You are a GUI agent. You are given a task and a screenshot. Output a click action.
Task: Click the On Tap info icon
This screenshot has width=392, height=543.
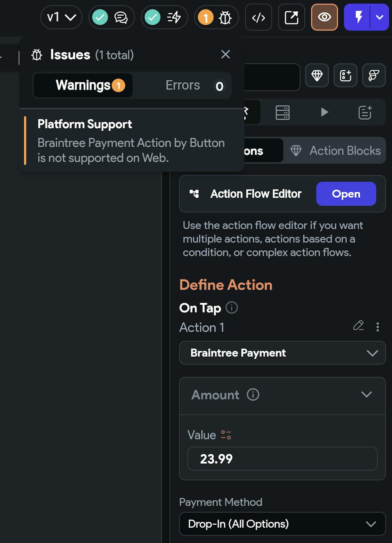[232, 308]
